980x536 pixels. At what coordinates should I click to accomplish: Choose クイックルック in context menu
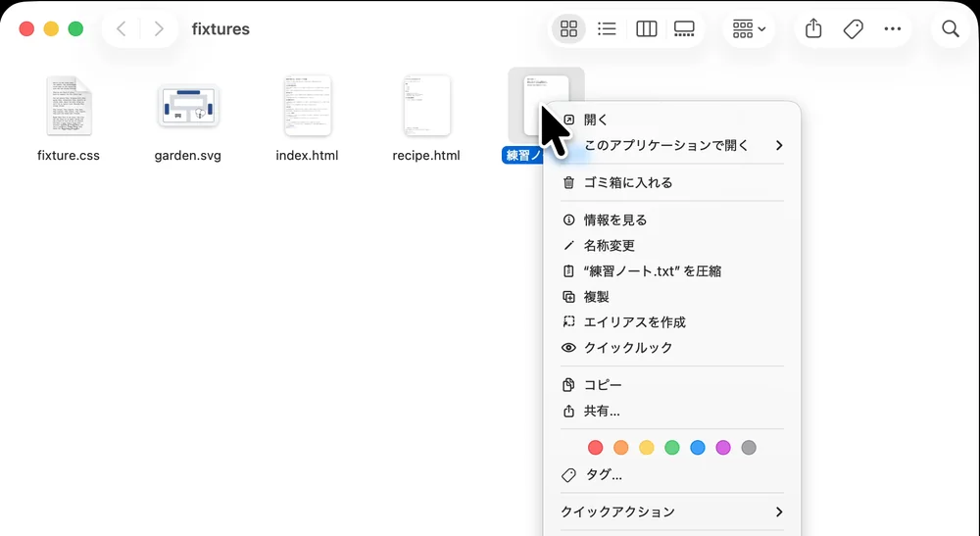tap(672, 348)
